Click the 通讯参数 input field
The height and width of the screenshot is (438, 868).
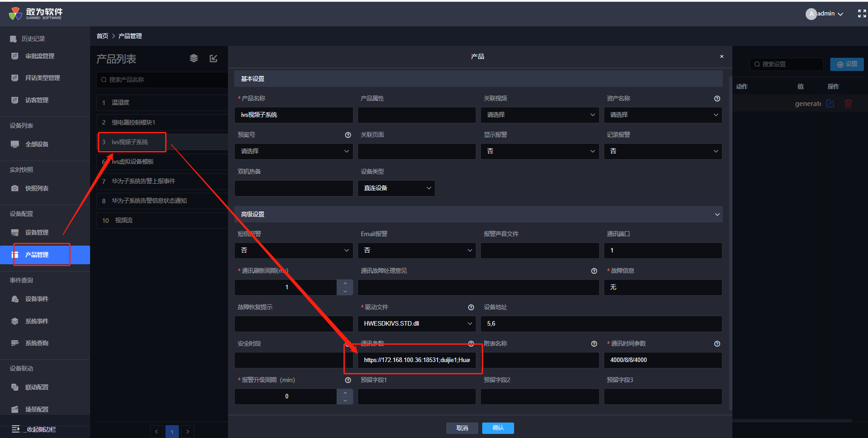click(417, 360)
